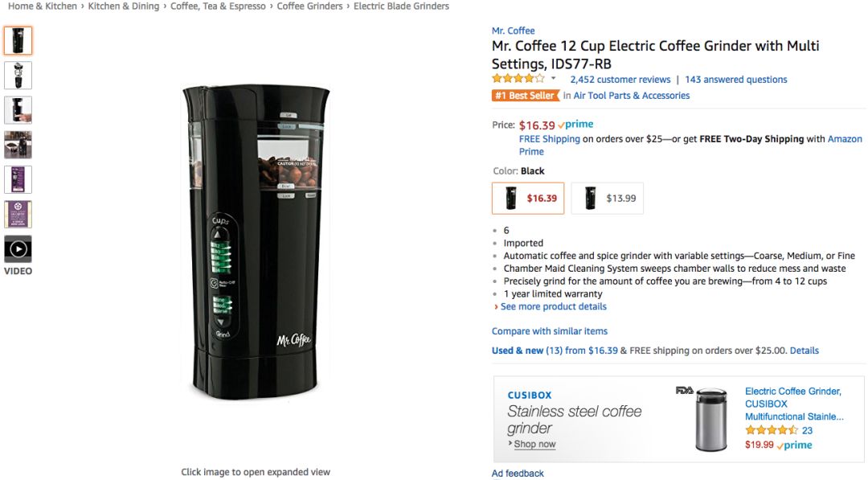
Task: Open 2,452 customer reviews link
Action: click(x=620, y=80)
